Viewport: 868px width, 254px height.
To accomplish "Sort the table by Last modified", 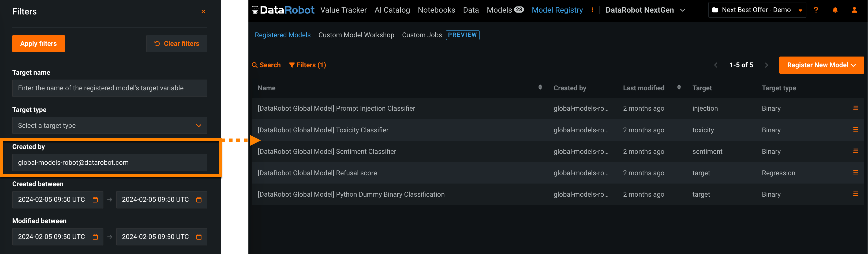I will 679,88.
